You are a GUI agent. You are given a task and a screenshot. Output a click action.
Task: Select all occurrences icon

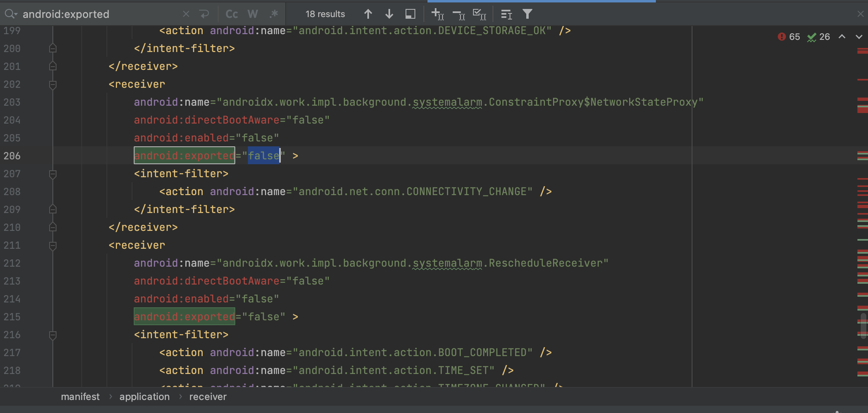tap(480, 14)
